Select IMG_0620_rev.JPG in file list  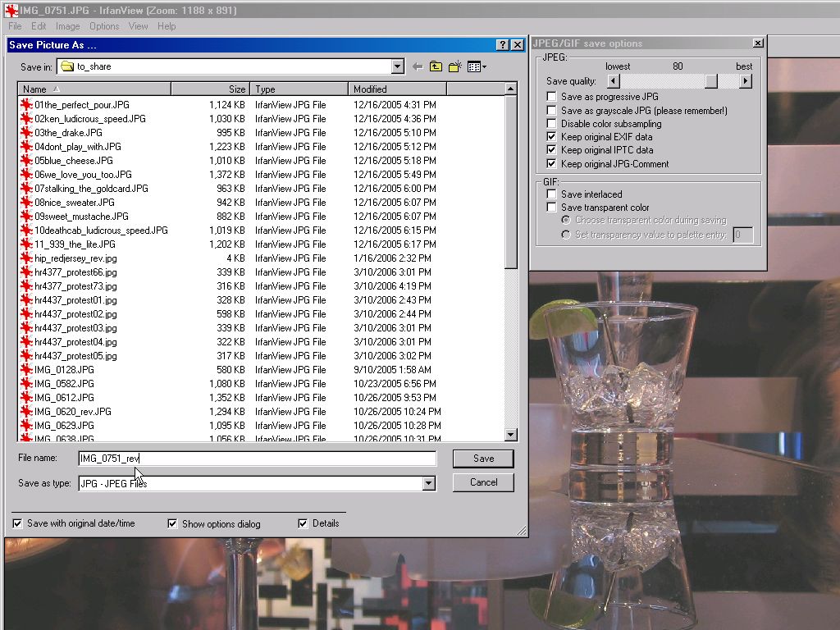point(73,412)
